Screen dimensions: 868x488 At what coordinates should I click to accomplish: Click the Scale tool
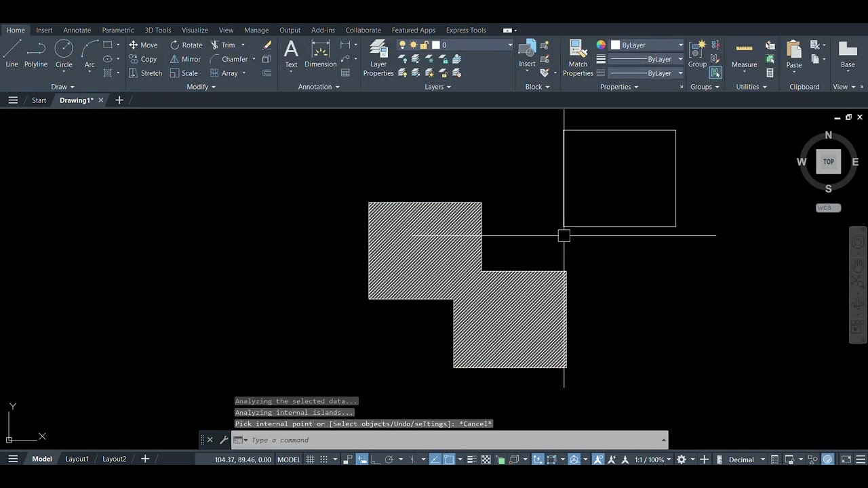184,73
